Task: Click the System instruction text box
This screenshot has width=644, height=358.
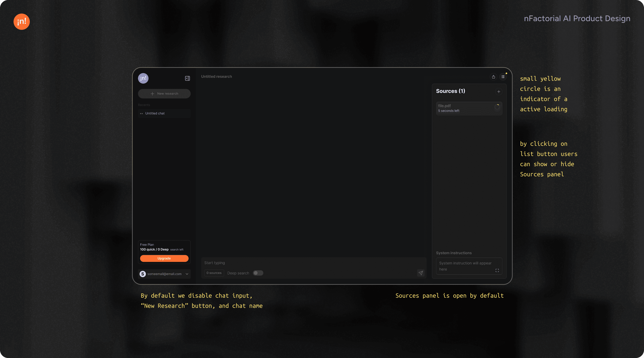Action: click(x=465, y=266)
